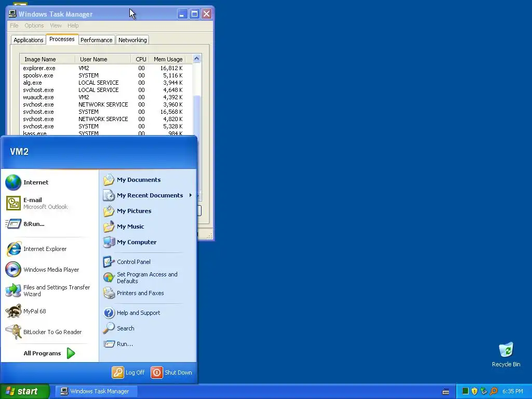This screenshot has width=532, height=399.
Task: Open the My Pictures folder icon
Action: coord(109,211)
